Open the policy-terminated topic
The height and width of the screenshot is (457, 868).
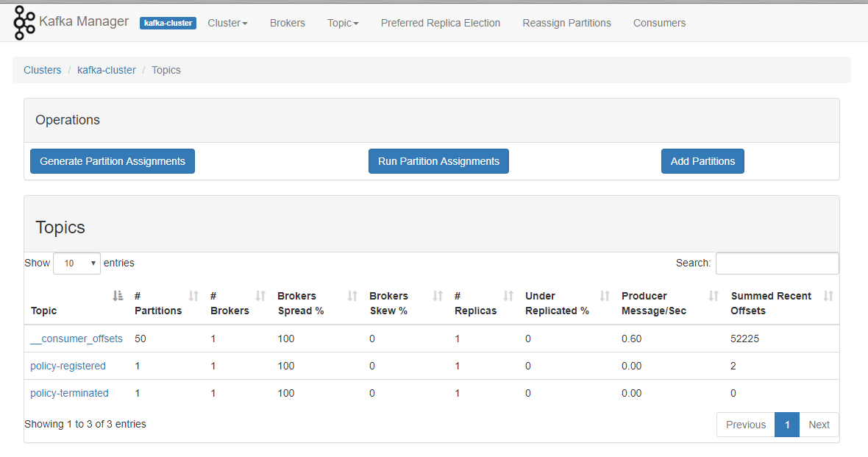(69, 393)
